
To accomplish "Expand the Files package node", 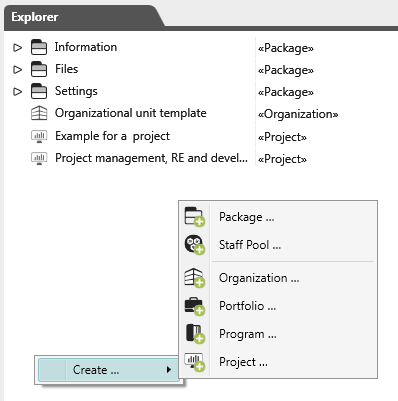I will point(17,70).
